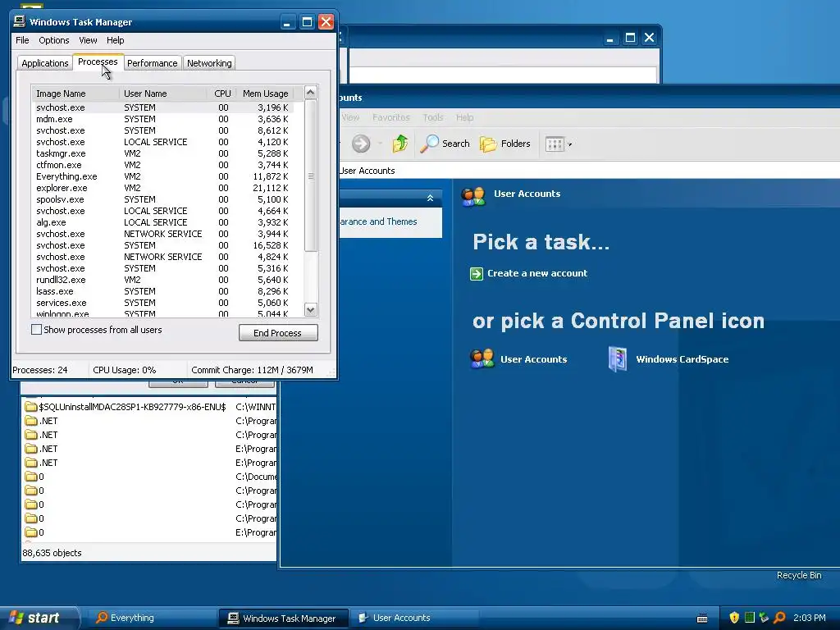Image resolution: width=840 pixels, height=630 pixels.
Task: Select the rundll32.exe process row
Action: coord(162,280)
